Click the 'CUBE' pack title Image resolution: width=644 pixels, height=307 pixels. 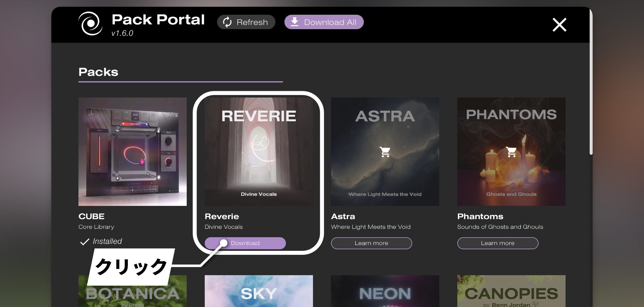[91, 216]
